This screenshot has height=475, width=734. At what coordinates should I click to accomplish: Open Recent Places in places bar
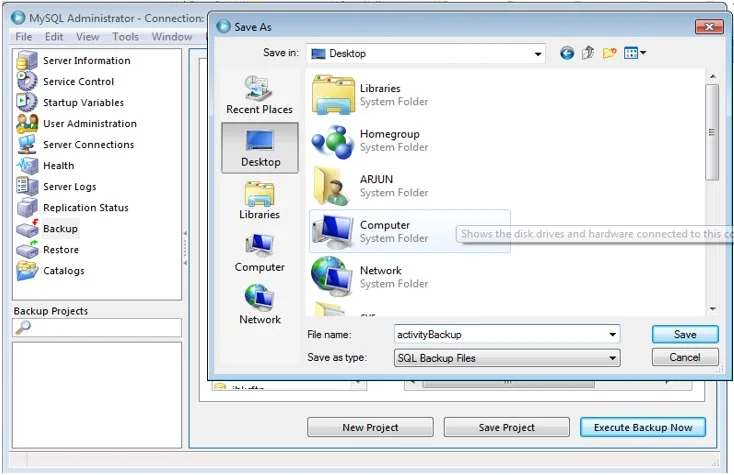[x=259, y=95]
